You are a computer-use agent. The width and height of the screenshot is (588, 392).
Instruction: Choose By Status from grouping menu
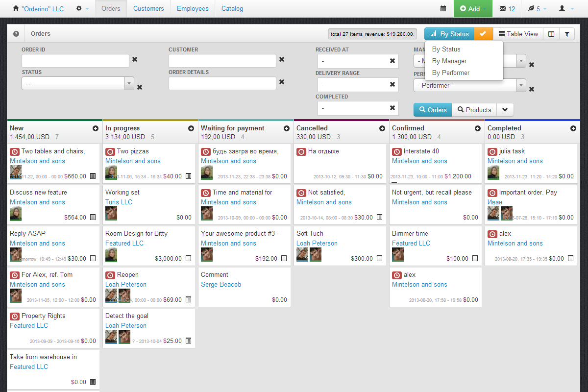(x=446, y=49)
